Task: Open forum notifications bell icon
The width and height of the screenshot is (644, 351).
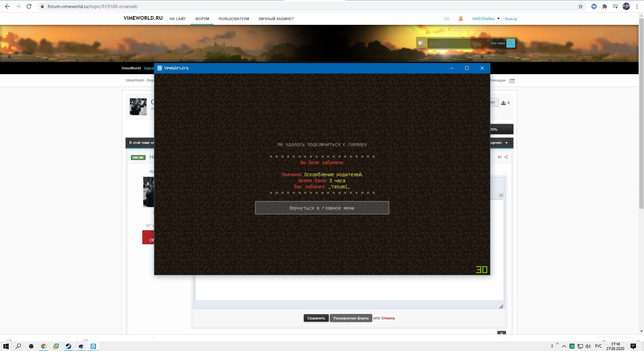Action: point(460,18)
